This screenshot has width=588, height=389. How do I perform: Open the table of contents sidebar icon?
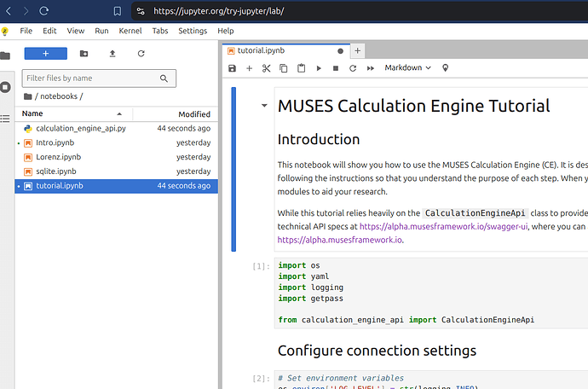coord(5,119)
